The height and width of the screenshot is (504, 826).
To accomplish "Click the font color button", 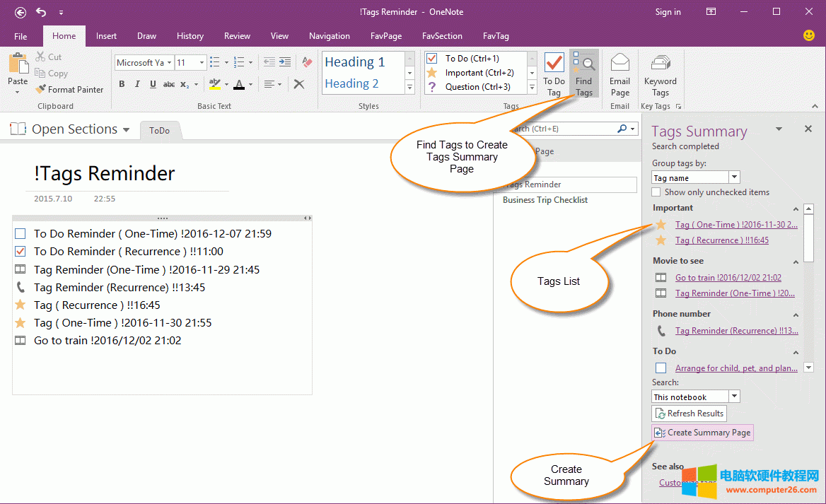I will pyautogui.click(x=239, y=84).
